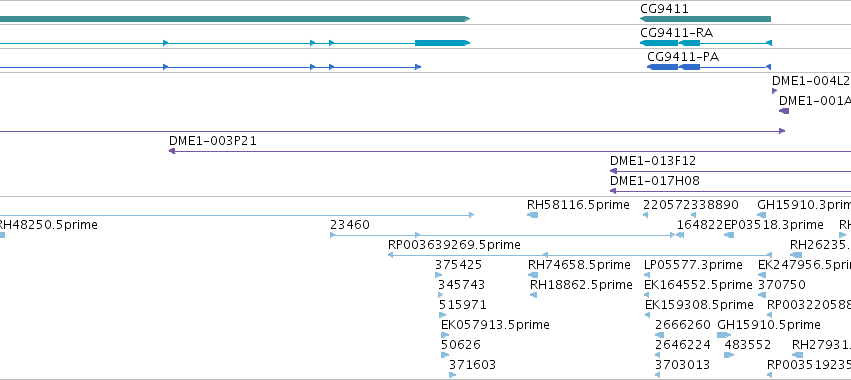
Task: Select the CG9411 gene bar
Action: 706,19
